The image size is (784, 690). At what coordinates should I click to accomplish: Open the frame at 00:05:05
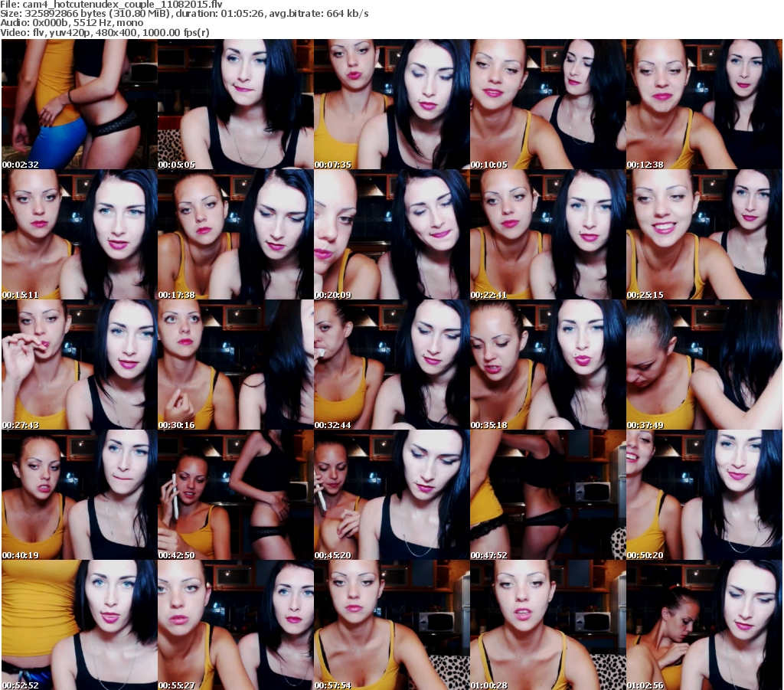[236, 104]
